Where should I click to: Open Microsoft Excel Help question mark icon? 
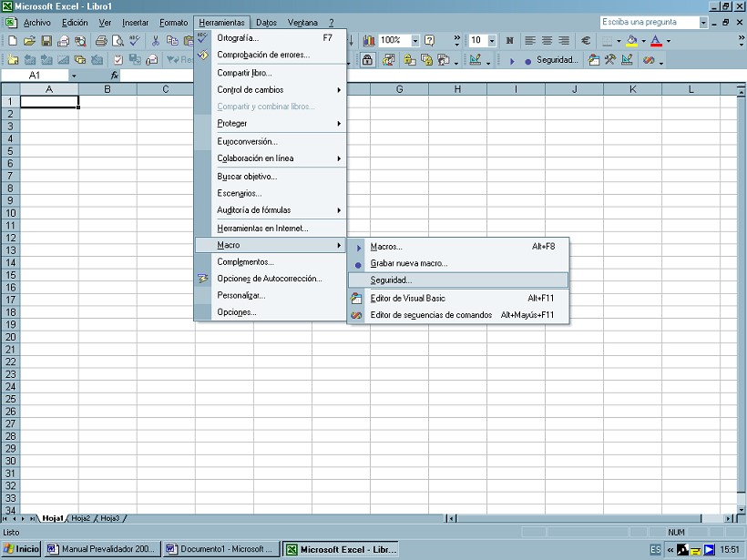coord(429,41)
